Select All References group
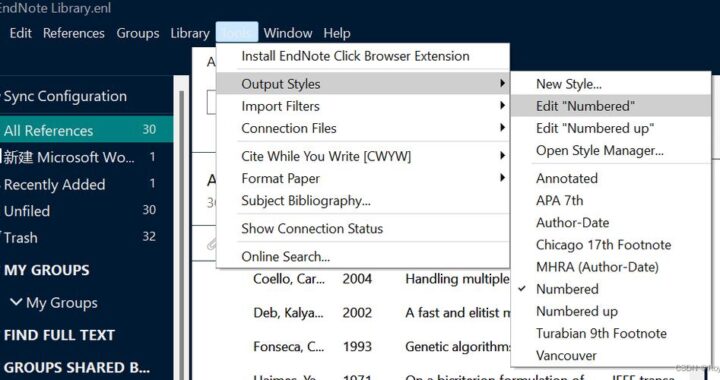Viewport: 720px width, 380px height. tap(86, 130)
